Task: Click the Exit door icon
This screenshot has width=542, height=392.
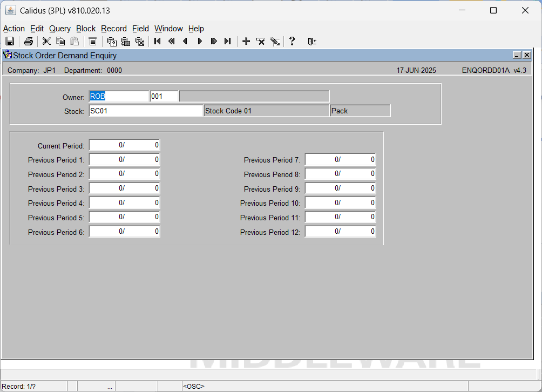Action: click(x=312, y=42)
